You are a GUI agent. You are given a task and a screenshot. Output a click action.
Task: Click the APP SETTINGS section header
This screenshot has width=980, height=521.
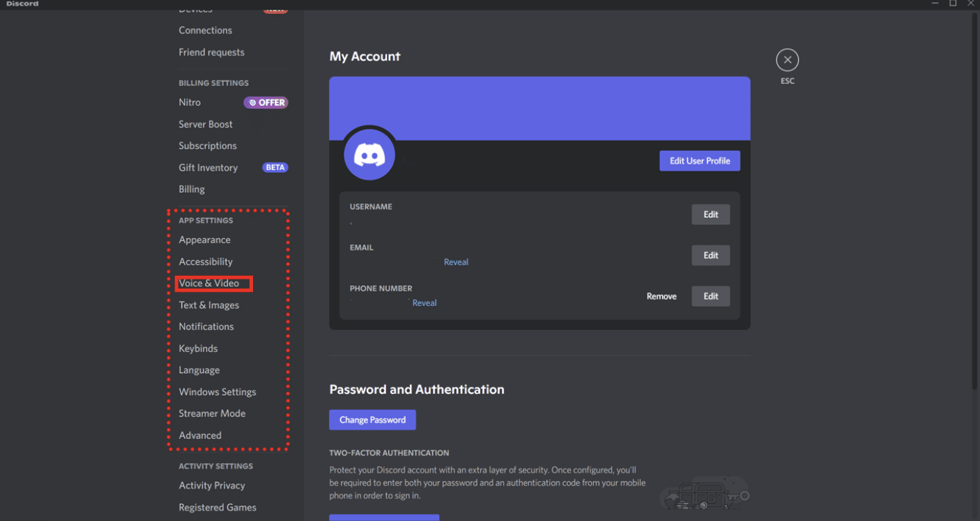pos(206,220)
